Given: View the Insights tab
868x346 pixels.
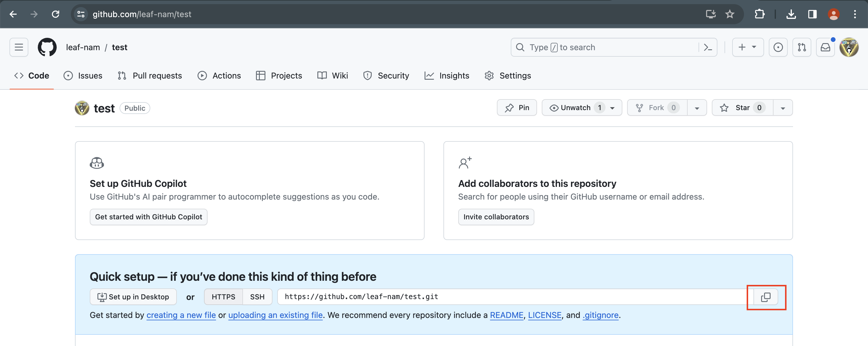Looking at the screenshot, I should click(x=447, y=76).
